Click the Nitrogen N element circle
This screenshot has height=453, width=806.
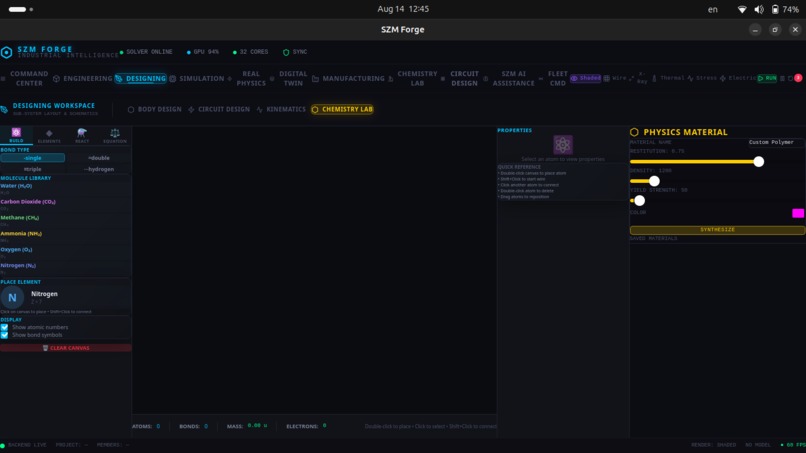pyautogui.click(x=12, y=297)
